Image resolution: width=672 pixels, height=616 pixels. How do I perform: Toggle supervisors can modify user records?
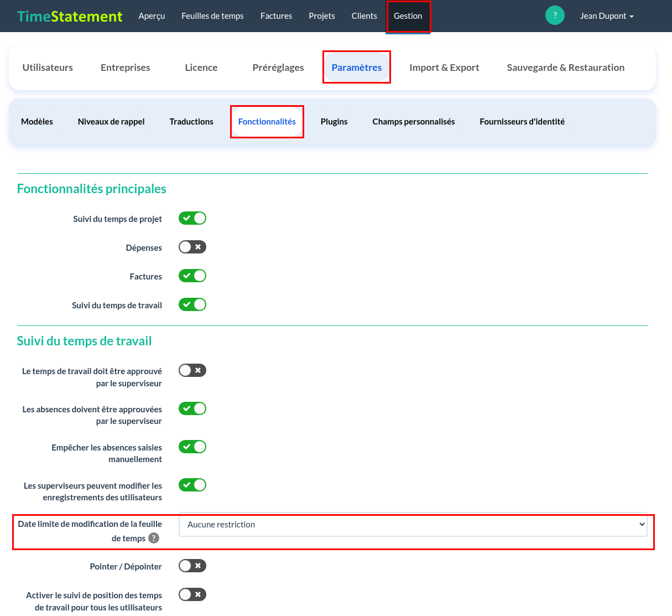pyautogui.click(x=192, y=485)
